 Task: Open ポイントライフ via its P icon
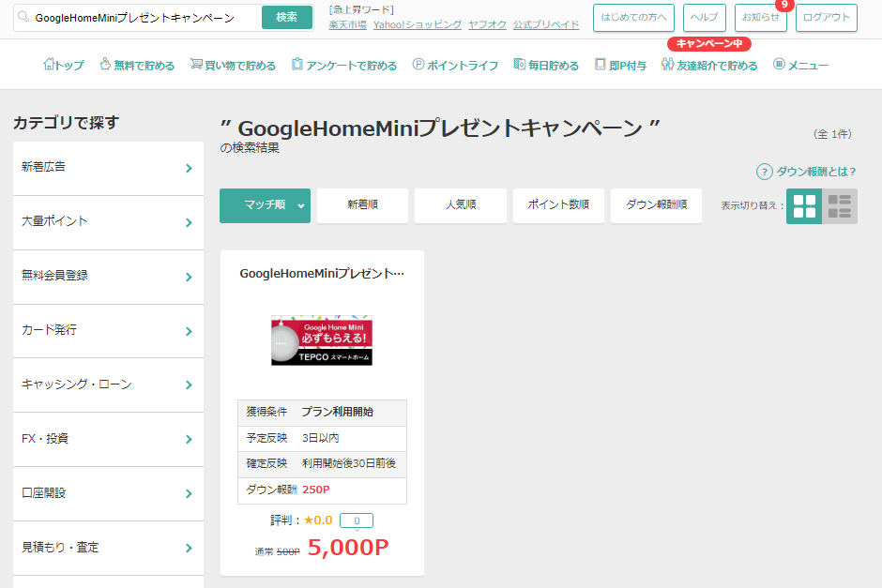pyautogui.click(x=418, y=65)
